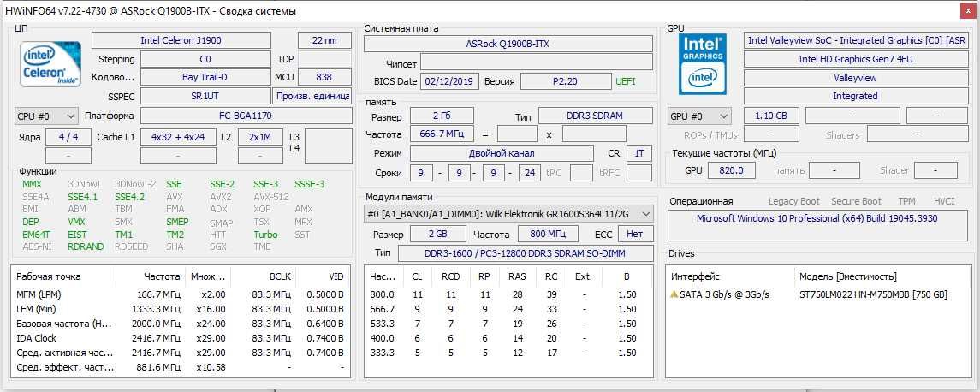Click the Turbo feature flag
The height and width of the screenshot is (392, 980).
[265, 235]
